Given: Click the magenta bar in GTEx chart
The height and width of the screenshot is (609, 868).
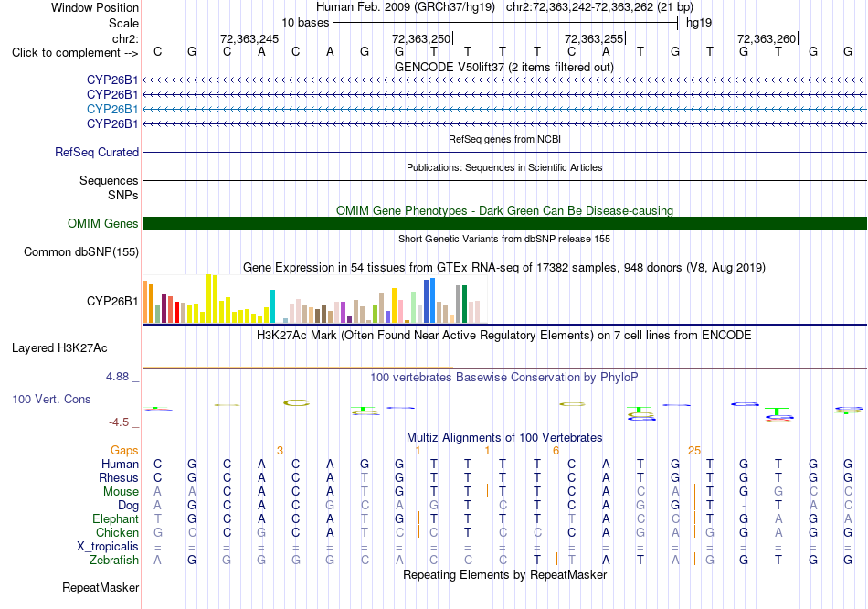Looking at the screenshot, I should pos(344,313).
